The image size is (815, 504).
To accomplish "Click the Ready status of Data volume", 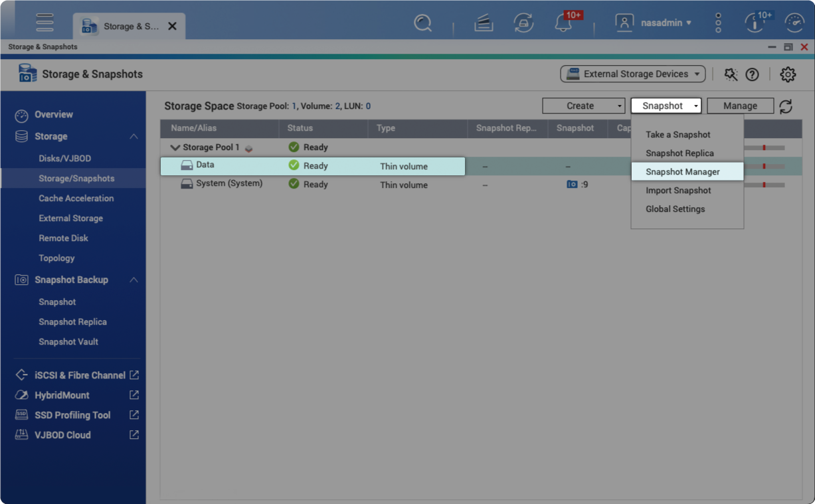I will 308,166.
